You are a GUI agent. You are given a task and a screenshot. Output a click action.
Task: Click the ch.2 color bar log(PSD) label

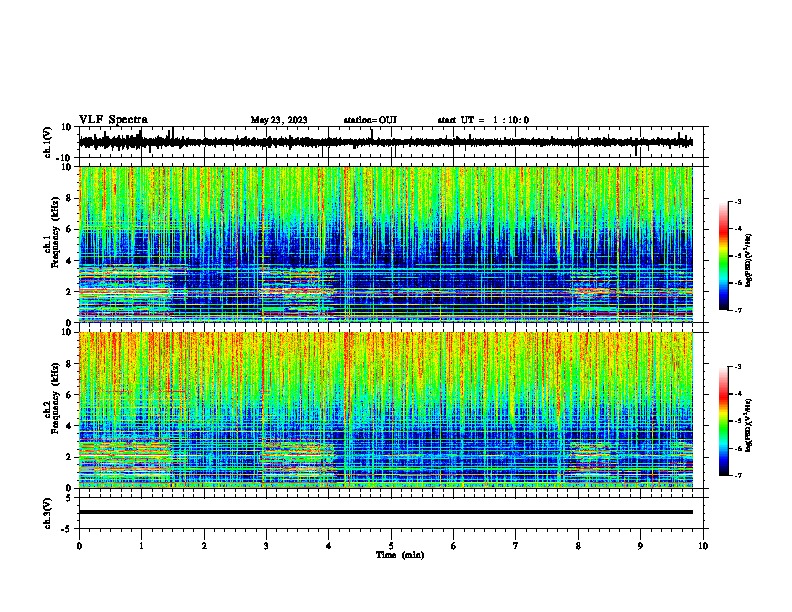[x=748, y=425]
